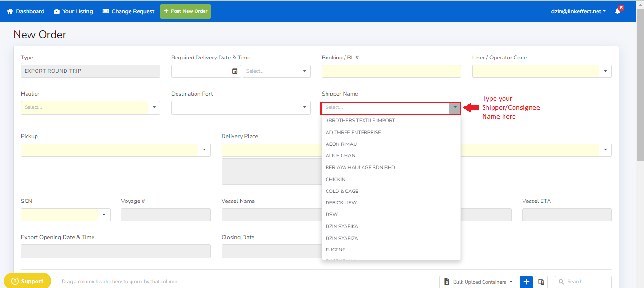This screenshot has width=644, height=288.
Task: Click the Dashboard home icon
Action: [x=10, y=11]
